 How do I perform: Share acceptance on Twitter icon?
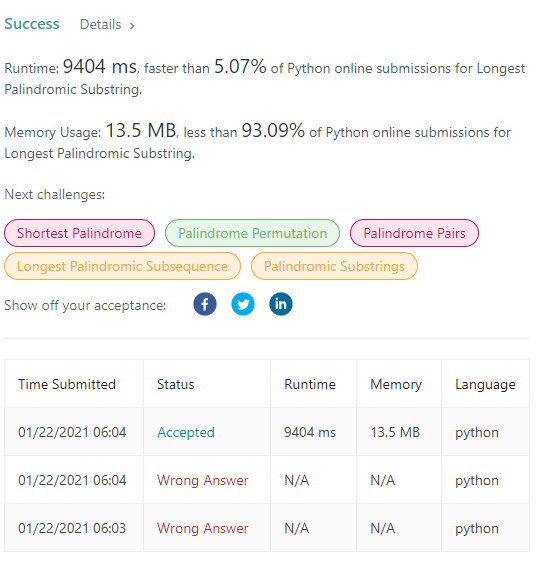tap(243, 304)
